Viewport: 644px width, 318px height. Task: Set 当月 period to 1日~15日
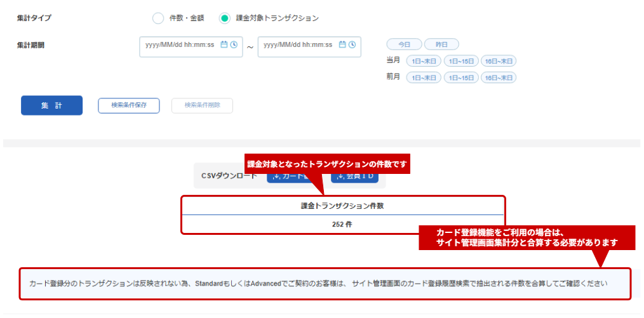pyautogui.click(x=461, y=61)
